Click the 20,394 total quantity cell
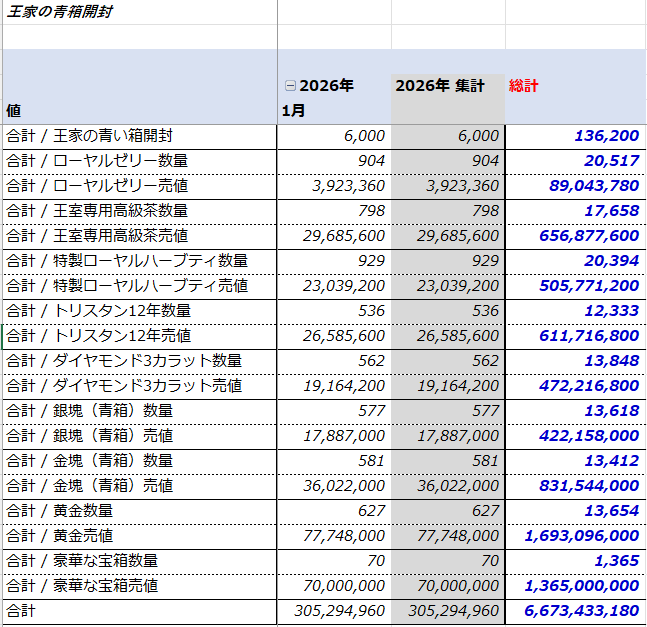 tap(611, 261)
